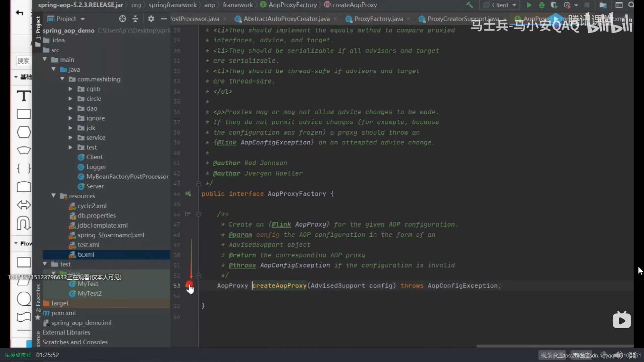Select the U-turn arrow shape
Image resolution: width=644 pixels, height=362 pixels.
(24, 223)
